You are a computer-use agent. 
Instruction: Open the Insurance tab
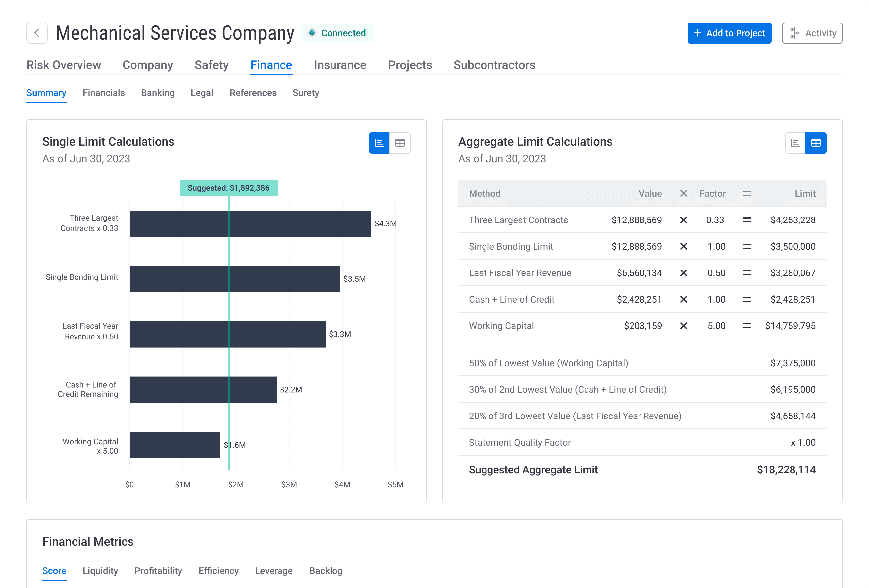tap(340, 65)
